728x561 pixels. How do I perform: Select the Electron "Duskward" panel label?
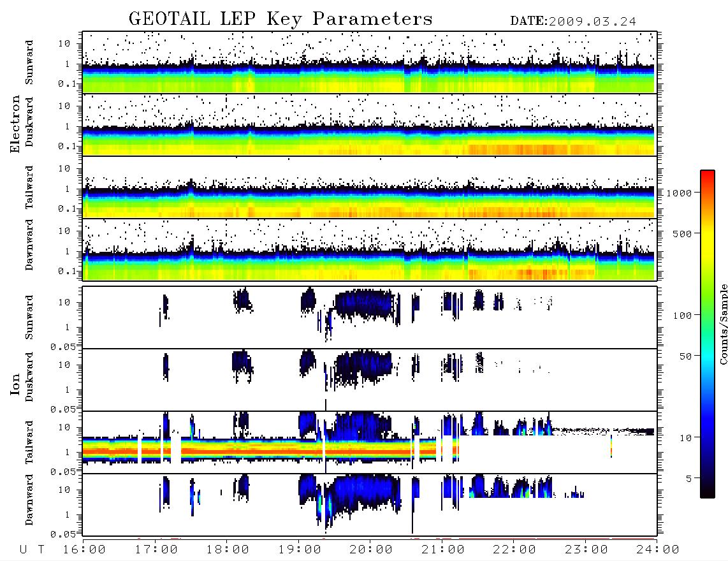tap(29, 122)
